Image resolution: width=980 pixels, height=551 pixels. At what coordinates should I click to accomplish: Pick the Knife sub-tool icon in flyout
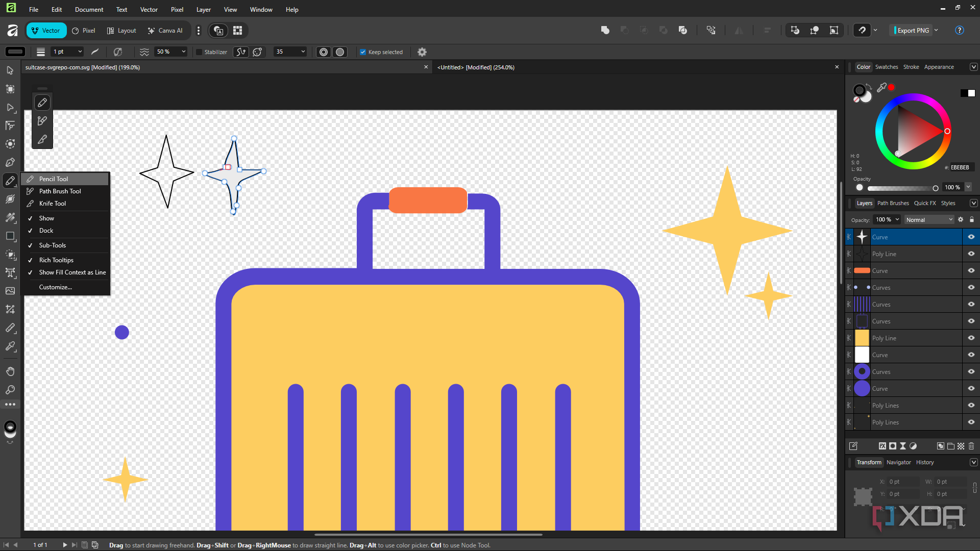42,139
